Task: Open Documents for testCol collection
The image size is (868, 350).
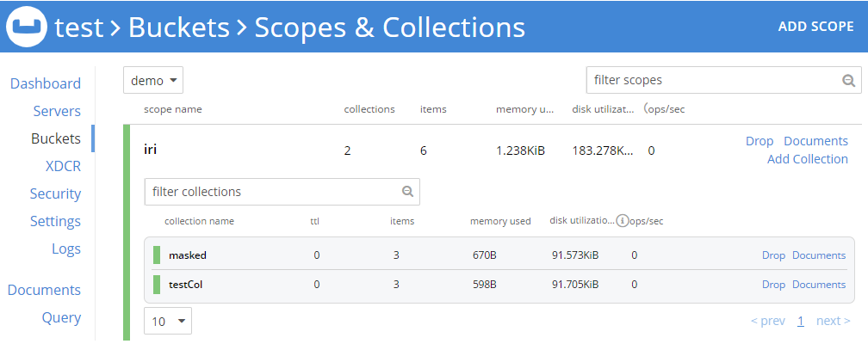Action: pyautogui.click(x=819, y=284)
